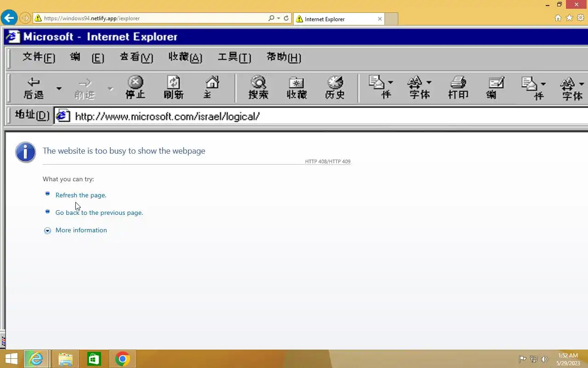Open the Windows Start button
The height and width of the screenshot is (368, 588).
pyautogui.click(x=11, y=359)
